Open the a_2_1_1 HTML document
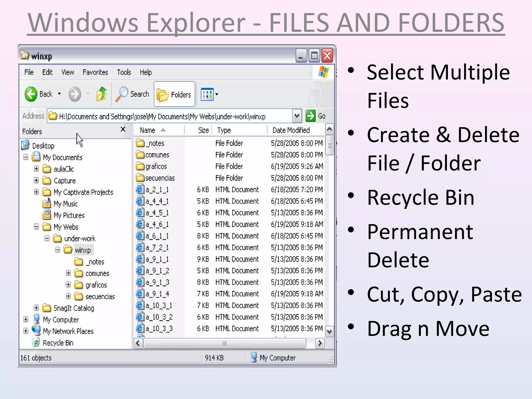Viewport: 532px width, 399px height. click(157, 190)
